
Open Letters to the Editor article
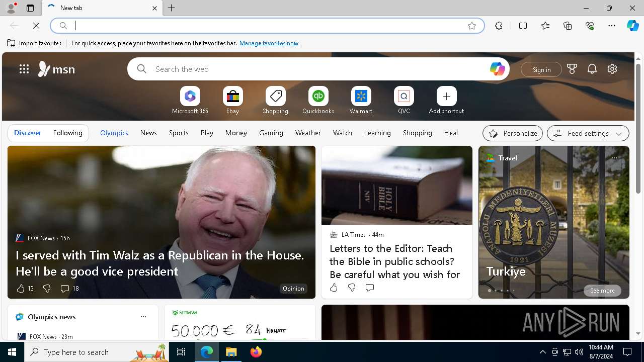tap(394, 261)
